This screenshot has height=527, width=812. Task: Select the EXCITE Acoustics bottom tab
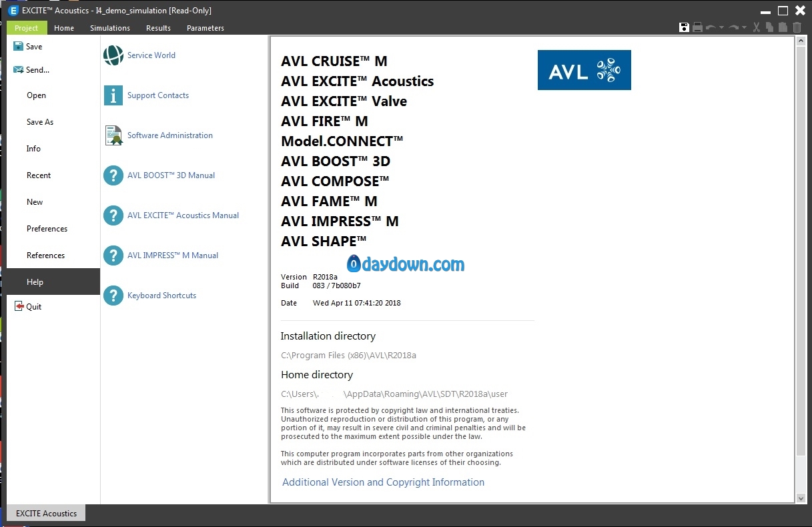(x=47, y=513)
